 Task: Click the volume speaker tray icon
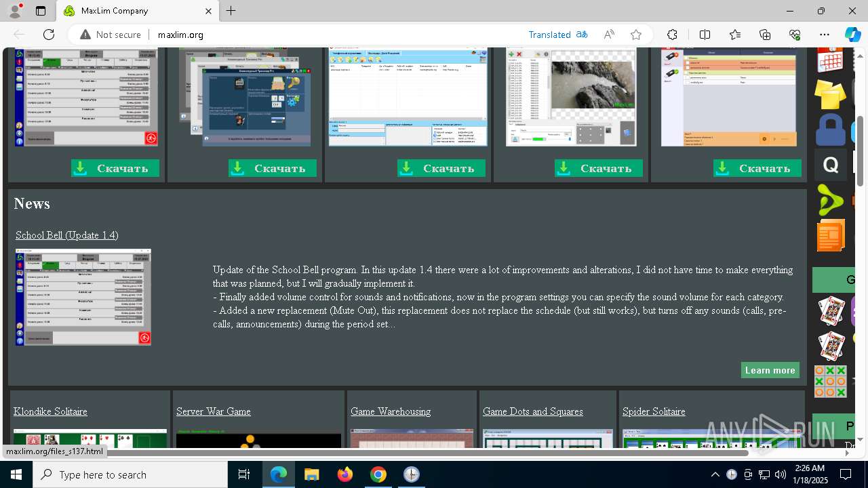(x=781, y=474)
